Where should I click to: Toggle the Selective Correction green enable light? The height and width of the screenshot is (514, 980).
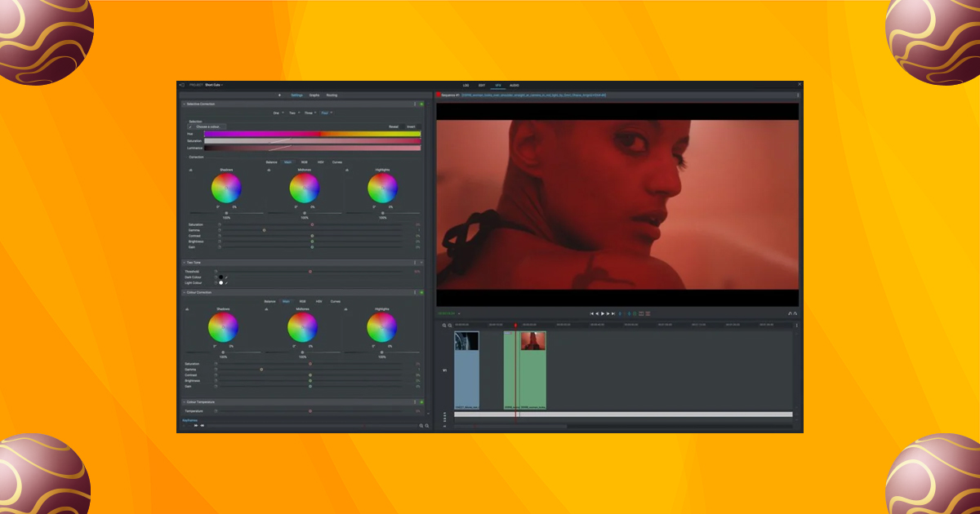pos(421,104)
